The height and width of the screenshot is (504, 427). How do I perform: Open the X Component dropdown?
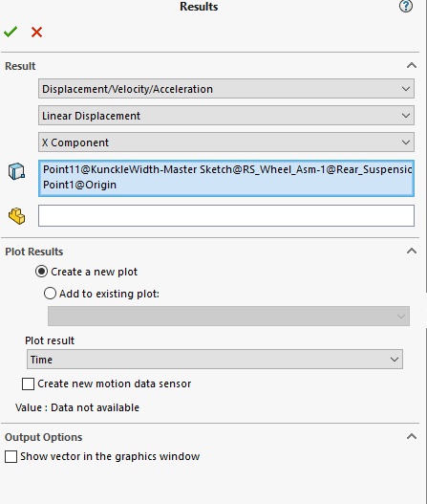tap(226, 142)
